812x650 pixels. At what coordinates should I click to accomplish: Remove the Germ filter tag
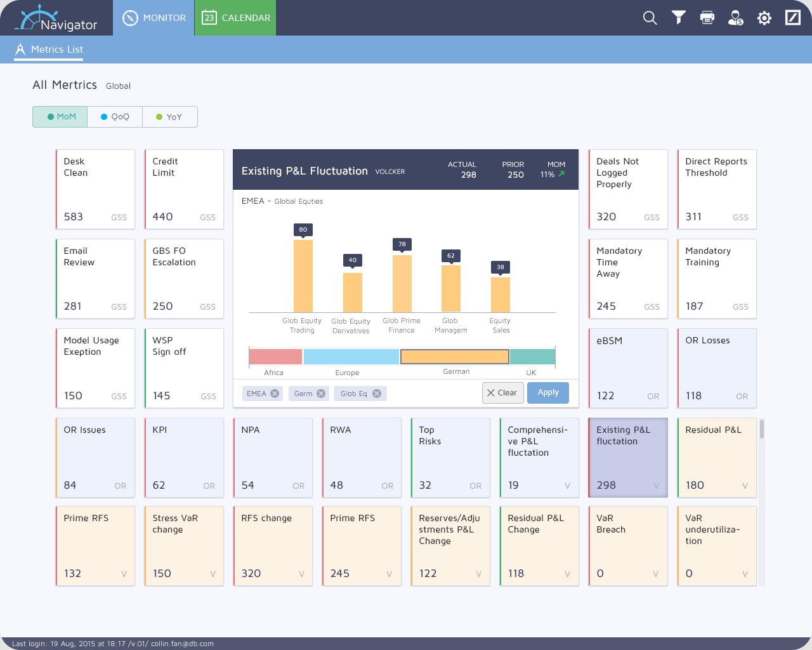tap(321, 394)
